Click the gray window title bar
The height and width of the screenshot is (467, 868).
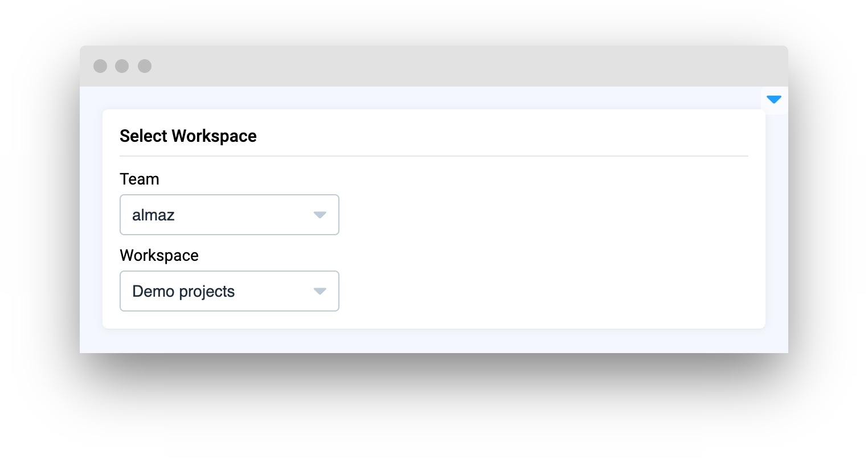coord(433,66)
